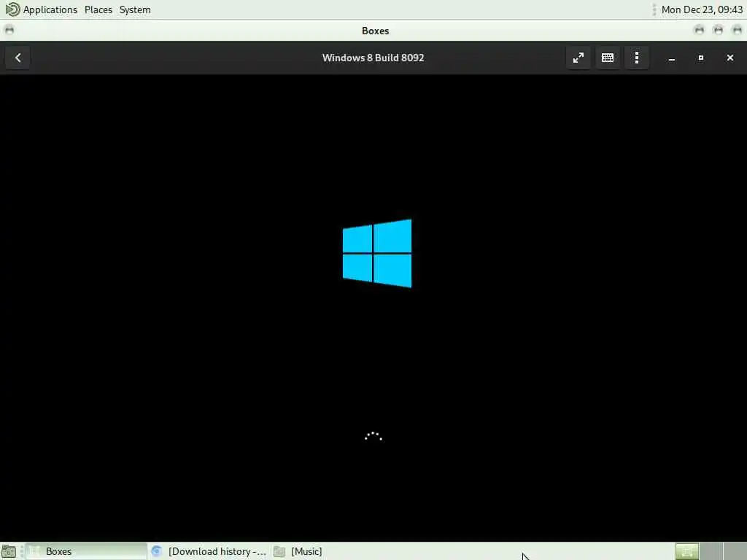Viewport: 747px width, 560px height.
Task: Switch to the Music taskbar window
Action: [299, 551]
